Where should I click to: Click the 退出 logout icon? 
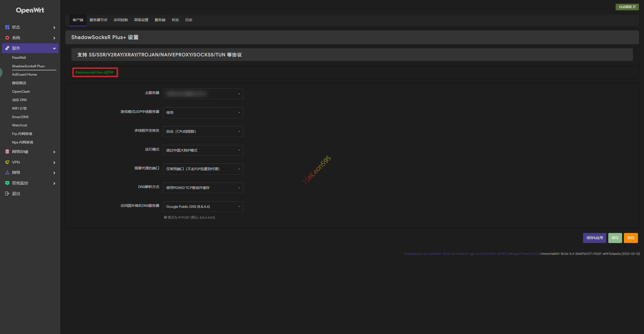tap(7, 194)
